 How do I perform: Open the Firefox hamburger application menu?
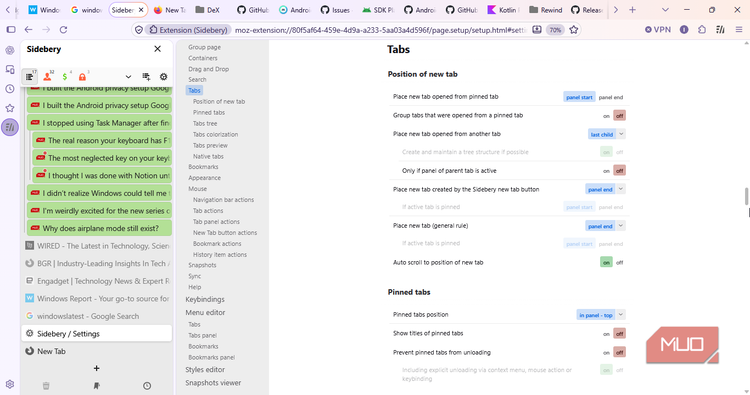739,30
